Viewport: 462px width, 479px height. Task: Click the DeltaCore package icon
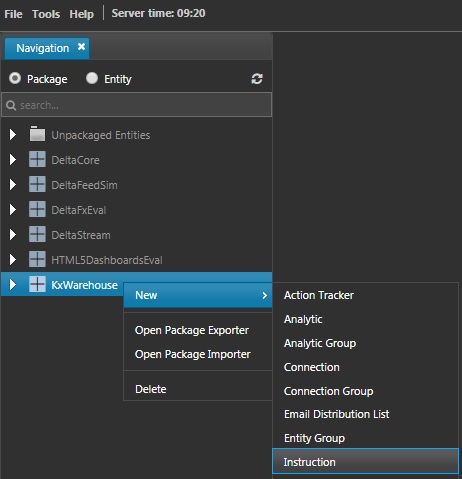click(x=37, y=159)
